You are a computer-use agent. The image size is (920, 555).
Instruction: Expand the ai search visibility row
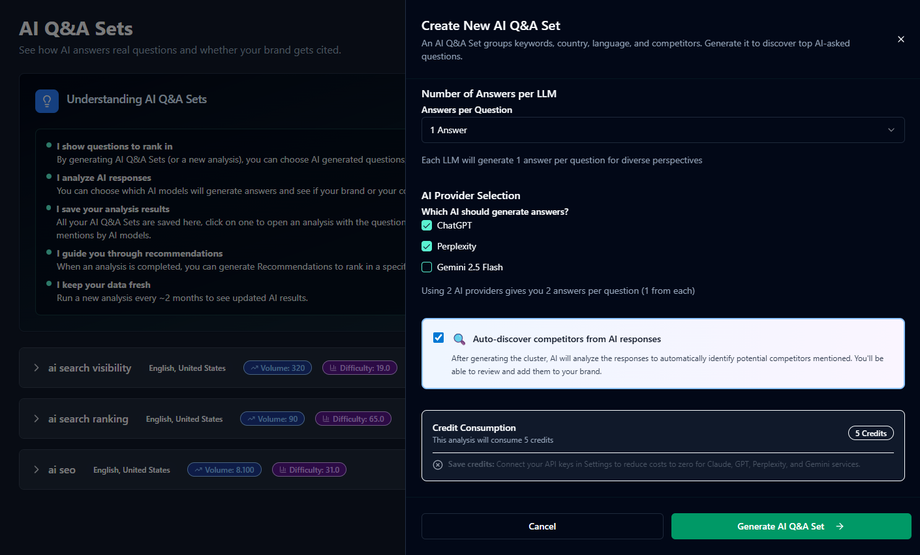pyautogui.click(x=37, y=368)
